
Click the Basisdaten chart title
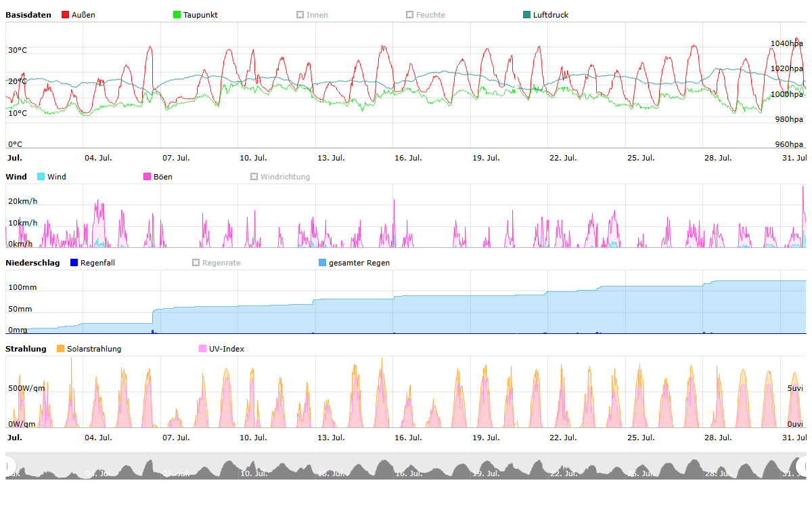[x=28, y=15]
